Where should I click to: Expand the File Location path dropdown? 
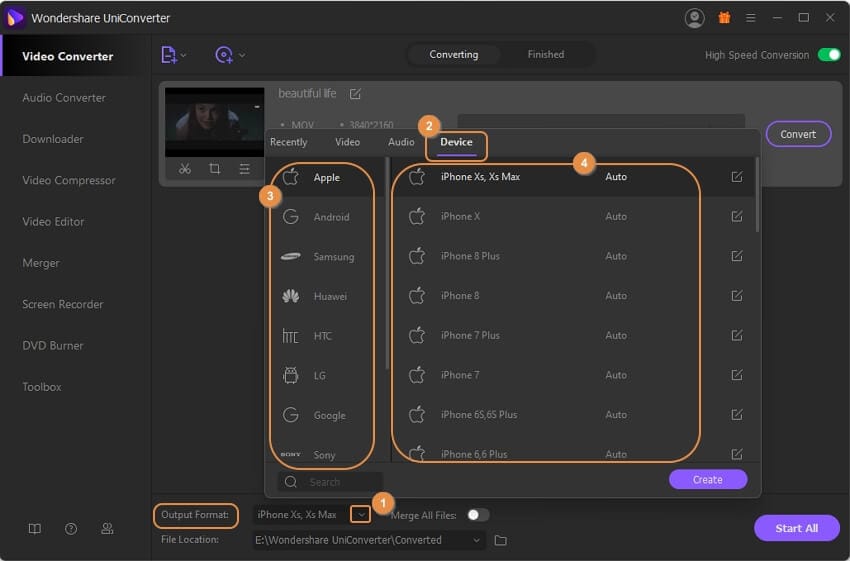pyautogui.click(x=476, y=540)
